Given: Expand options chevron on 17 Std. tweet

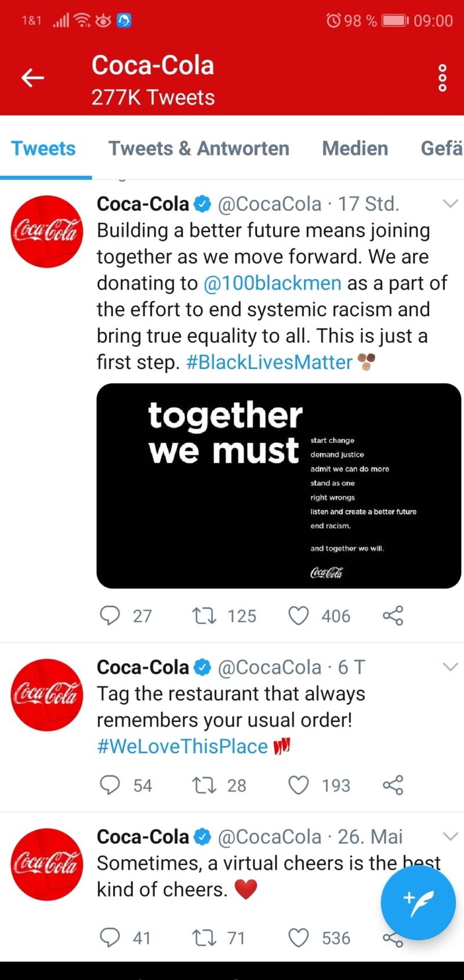Looking at the screenshot, I should tap(450, 203).
